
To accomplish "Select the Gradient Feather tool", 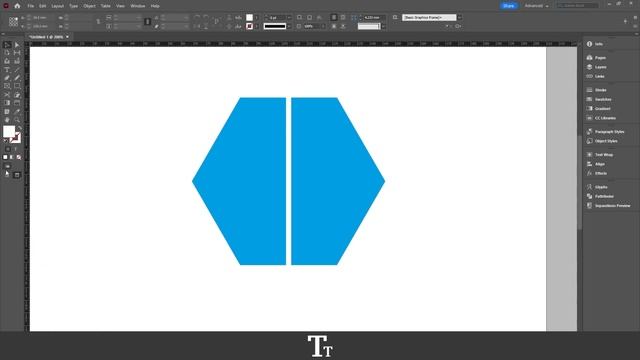I will pyautogui.click(x=17, y=103).
